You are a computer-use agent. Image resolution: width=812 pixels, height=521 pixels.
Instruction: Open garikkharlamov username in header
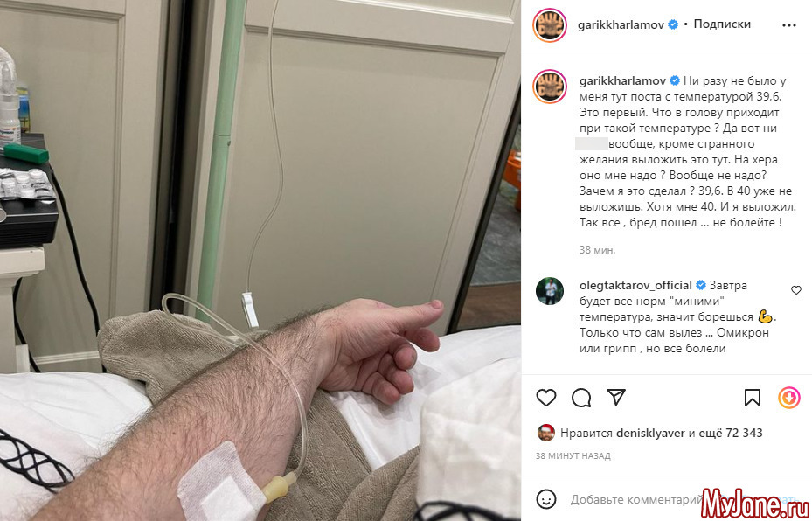pos(621,24)
